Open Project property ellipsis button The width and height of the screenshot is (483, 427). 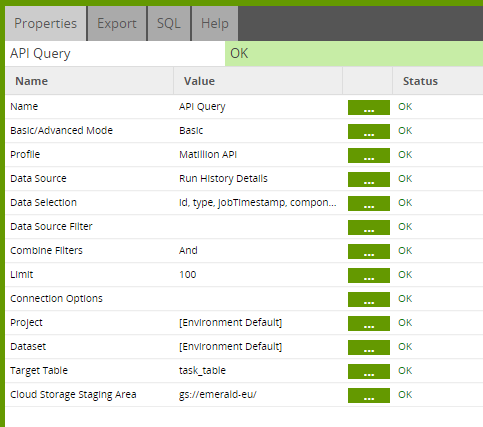point(369,323)
